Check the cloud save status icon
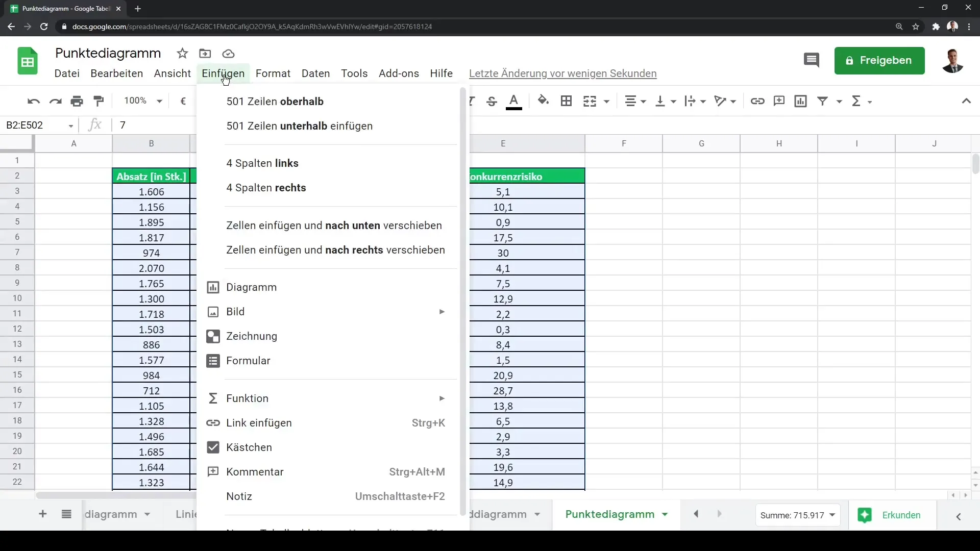This screenshot has height=551, width=980. click(x=228, y=54)
